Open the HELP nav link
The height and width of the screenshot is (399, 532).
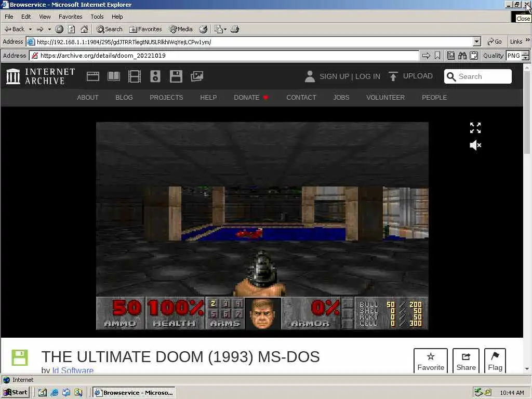coord(208,97)
